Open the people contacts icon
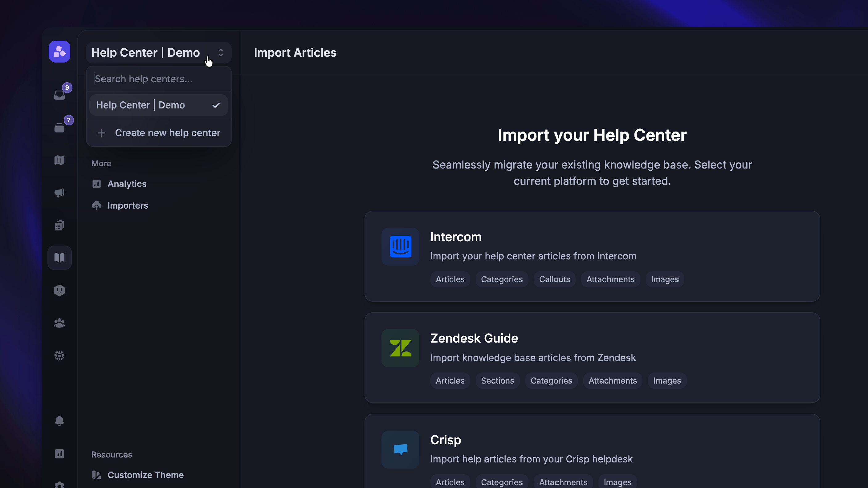Screen dimensions: 868x488 click(x=59, y=323)
